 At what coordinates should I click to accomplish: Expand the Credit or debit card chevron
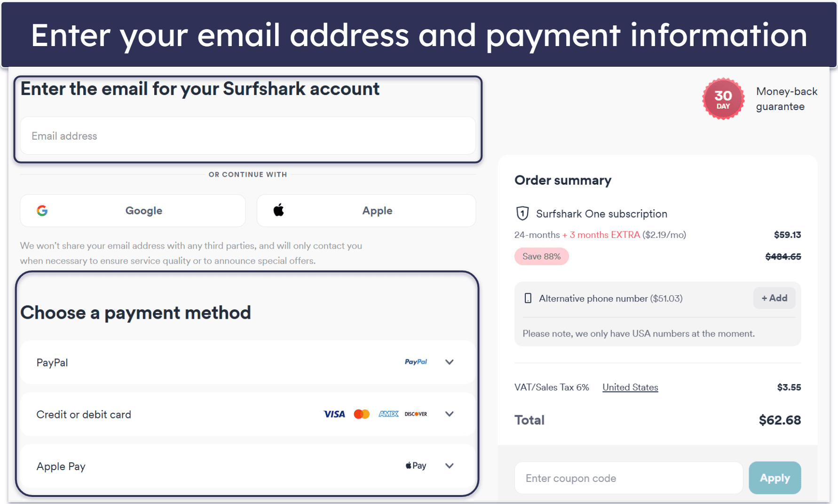tap(449, 414)
